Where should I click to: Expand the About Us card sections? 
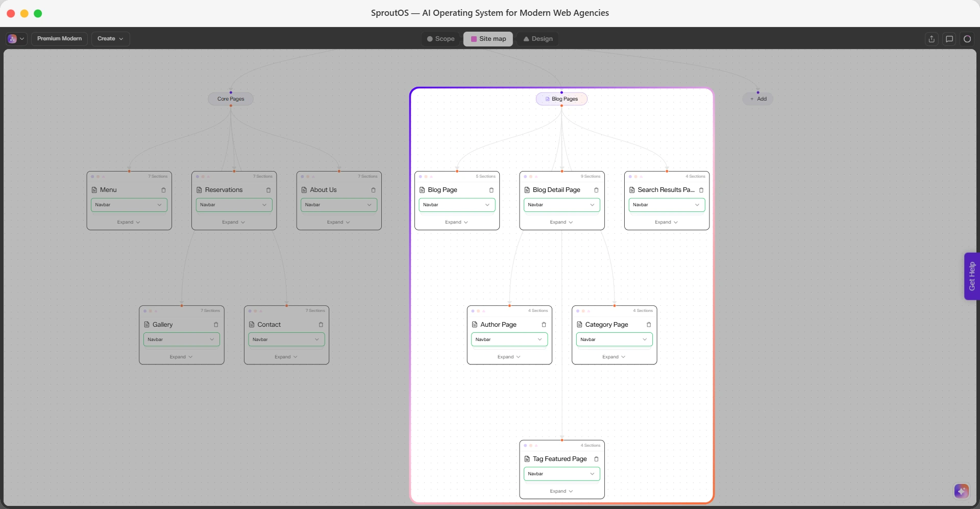pyautogui.click(x=338, y=222)
